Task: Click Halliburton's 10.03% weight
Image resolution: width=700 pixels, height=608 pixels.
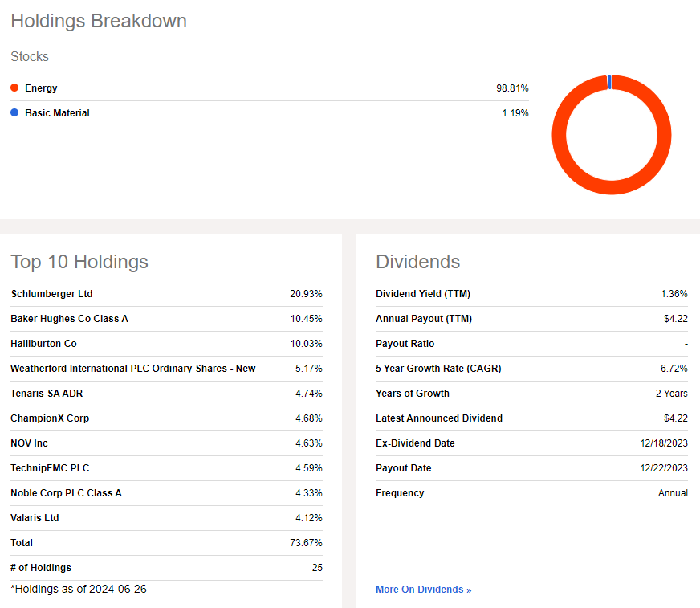Action: point(307,344)
